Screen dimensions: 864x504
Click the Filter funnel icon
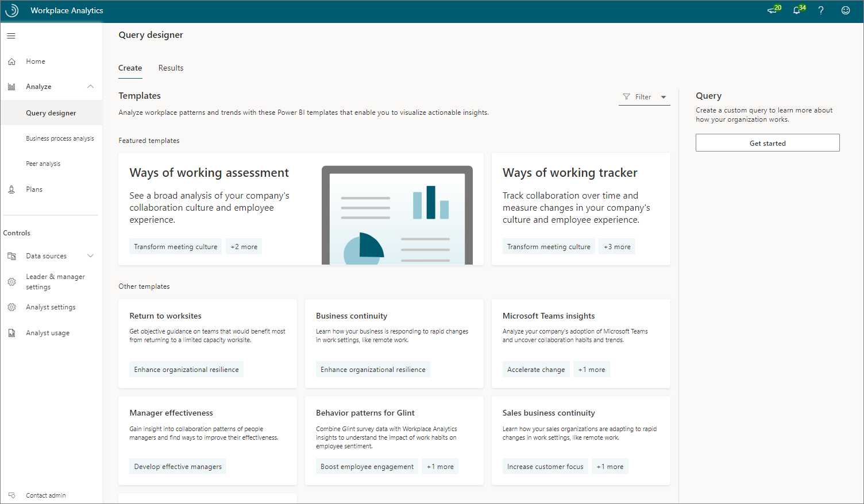[x=626, y=97]
